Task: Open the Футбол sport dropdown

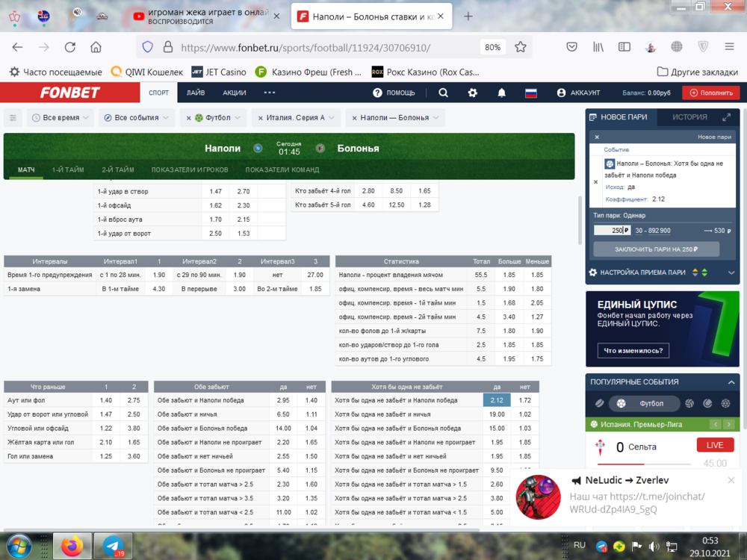Action: click(217, 118)
